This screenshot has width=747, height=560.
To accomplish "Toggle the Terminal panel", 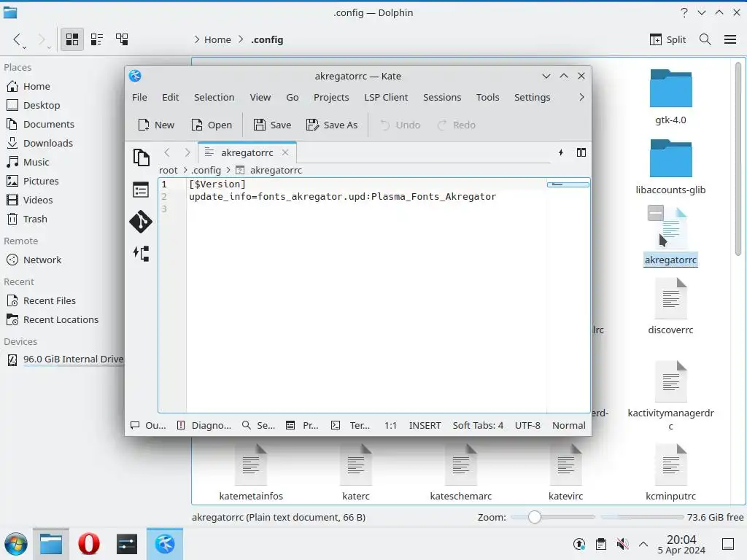I will point(350,425).
